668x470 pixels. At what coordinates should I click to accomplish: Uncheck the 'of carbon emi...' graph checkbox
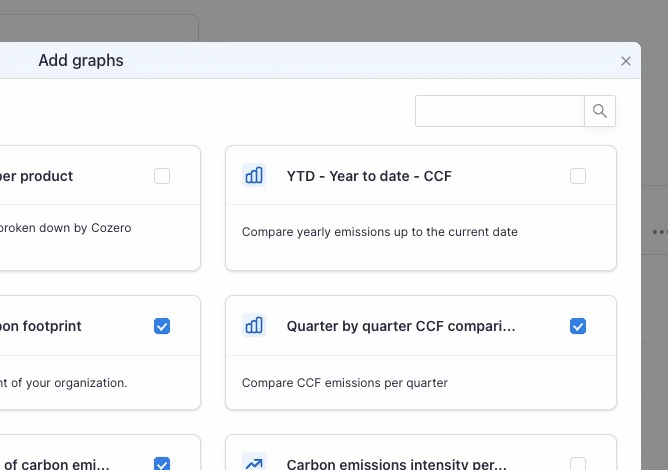(x=162, y=463)
